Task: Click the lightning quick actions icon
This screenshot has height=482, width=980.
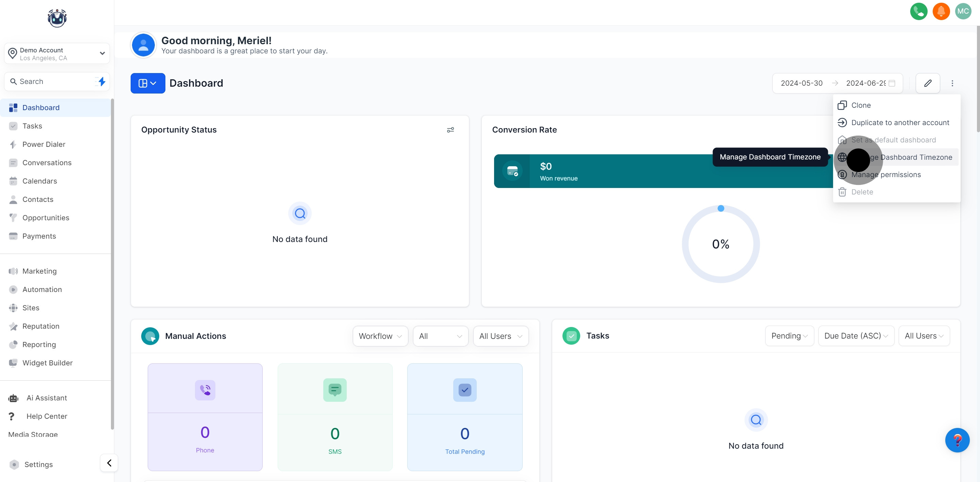Action: (x=101, y=81)
